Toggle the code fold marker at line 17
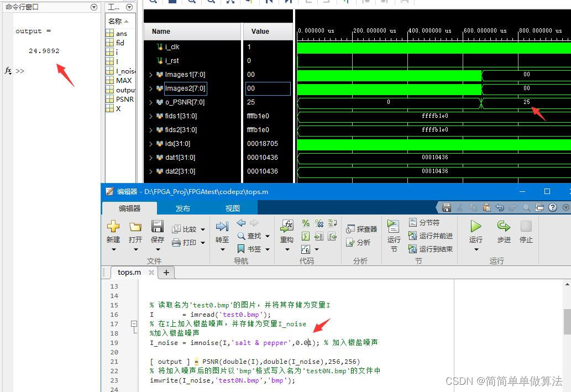 pos(134,323)
